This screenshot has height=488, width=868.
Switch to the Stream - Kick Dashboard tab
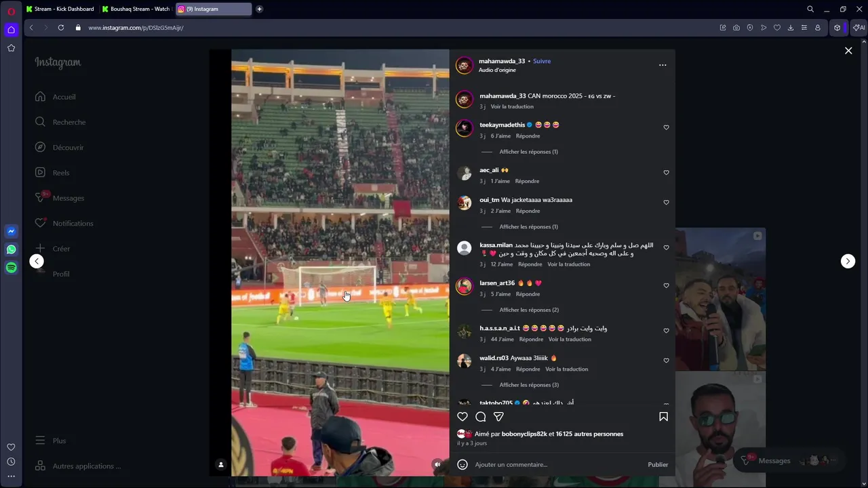pyautogui.click(x=60, y=9)
